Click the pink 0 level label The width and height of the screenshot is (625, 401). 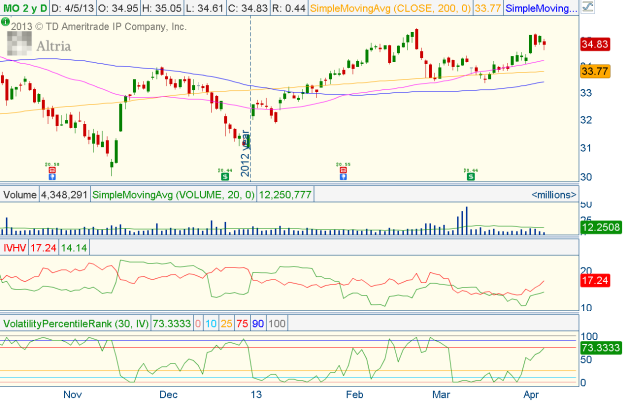198,323
